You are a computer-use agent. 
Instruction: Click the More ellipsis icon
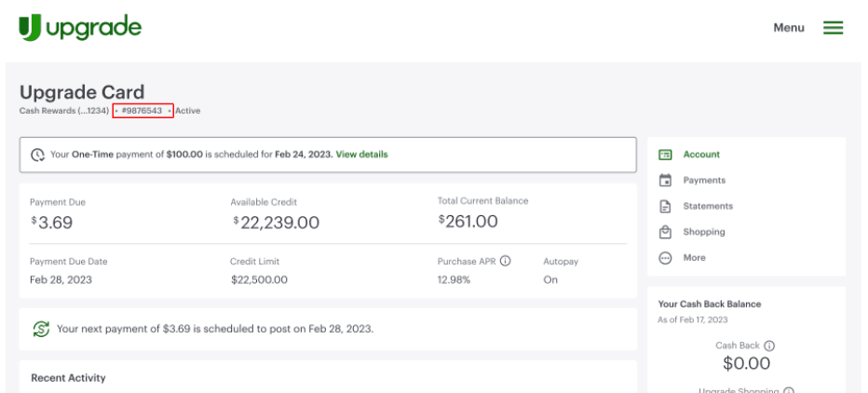[x=665, y=258]
